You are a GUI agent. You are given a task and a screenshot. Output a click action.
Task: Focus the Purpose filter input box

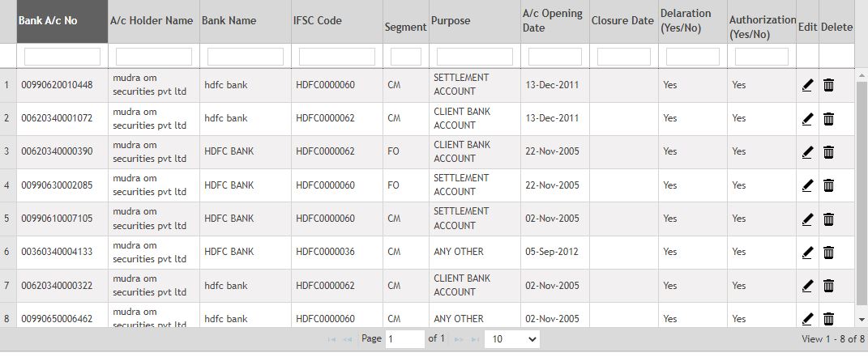[x=475, y=57]
